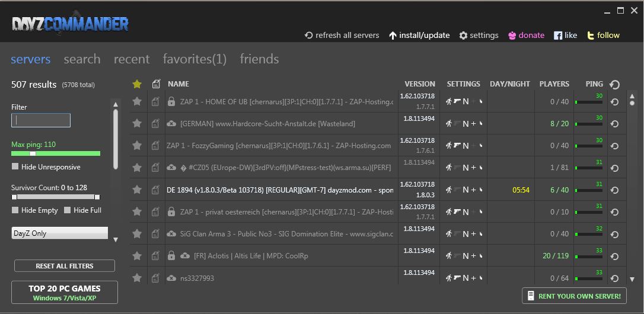Click the donate icon
The height and width of the screenshot is (314, 644).
[x=512, y=36]
